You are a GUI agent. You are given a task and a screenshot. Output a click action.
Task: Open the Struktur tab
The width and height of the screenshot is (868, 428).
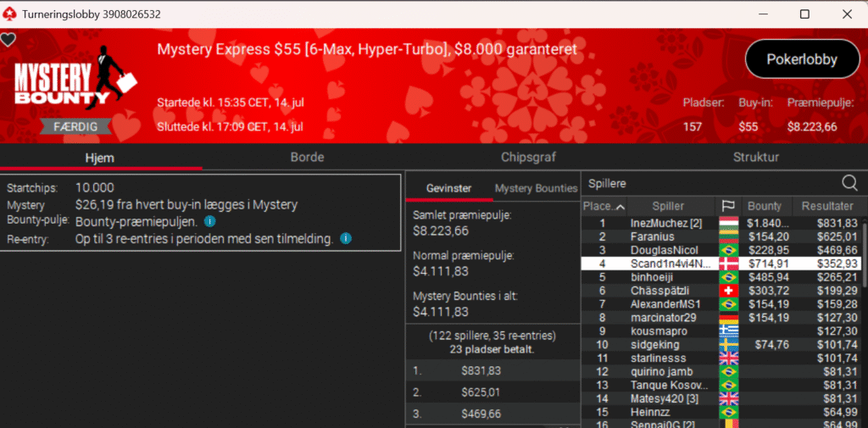(756, 158)
